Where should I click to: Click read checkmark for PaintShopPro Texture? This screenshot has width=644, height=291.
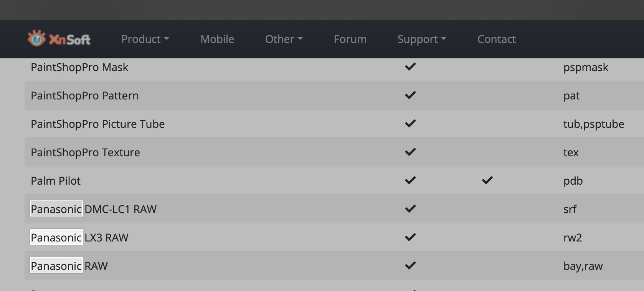pyautogui.click(x=410, y=152)
